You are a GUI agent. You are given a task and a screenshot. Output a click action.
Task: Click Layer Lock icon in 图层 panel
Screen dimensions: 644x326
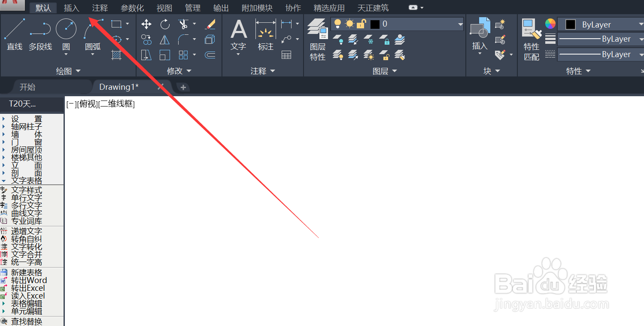click(x=384, y=40)
